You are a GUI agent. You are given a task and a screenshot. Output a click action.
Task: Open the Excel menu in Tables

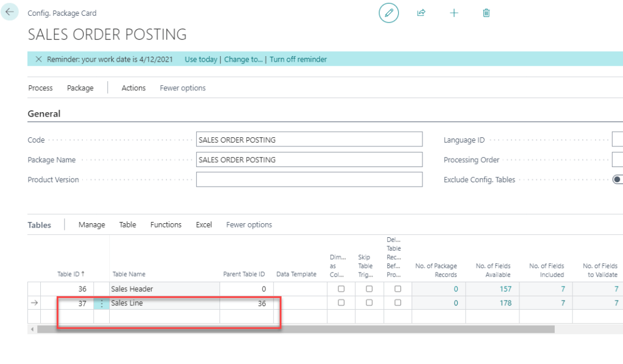click(x=204, y=224)
